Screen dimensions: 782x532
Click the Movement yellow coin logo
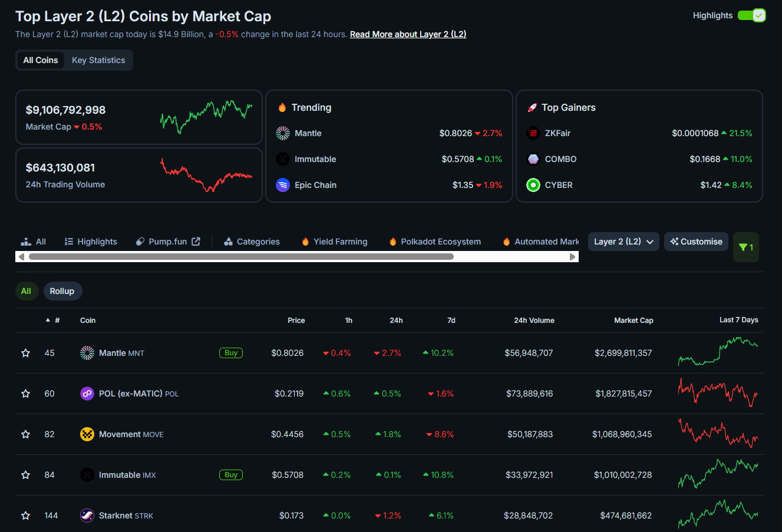(87, 434)
